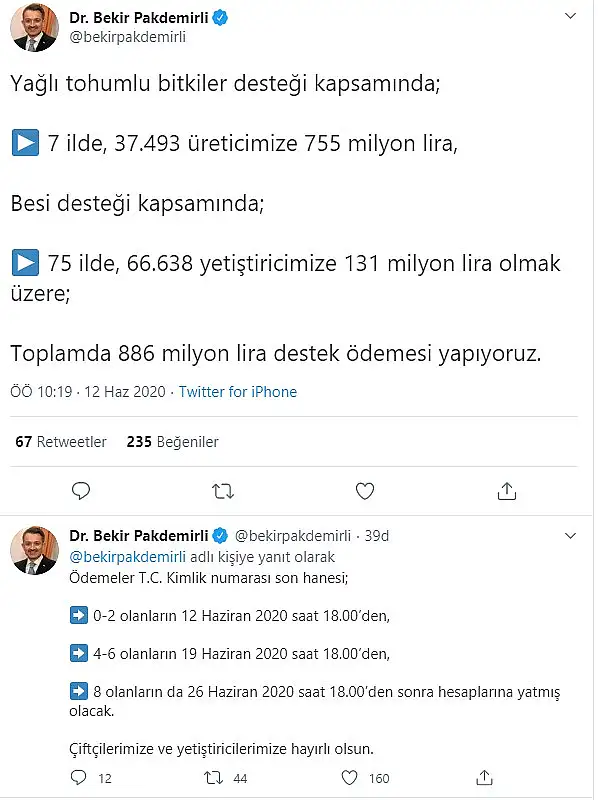Click main tweet profile picture
598x800 pixels.
tap(34, 27)
